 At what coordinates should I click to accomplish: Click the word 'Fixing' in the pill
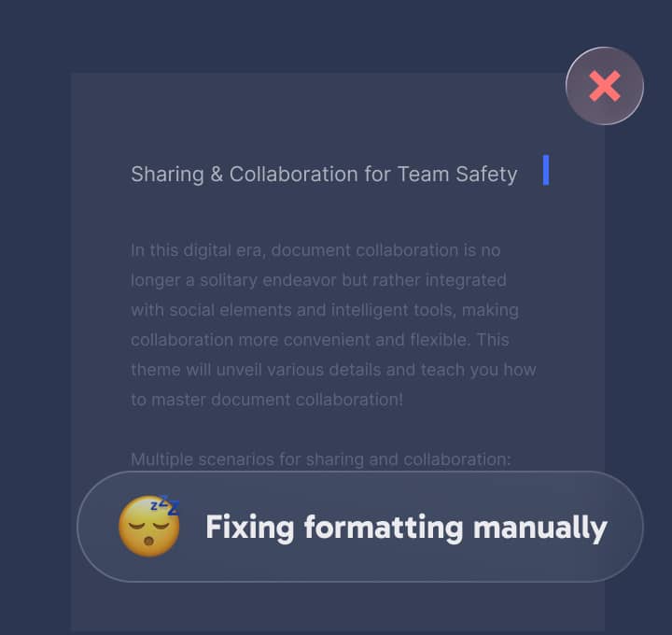click(x=250, y=528)
